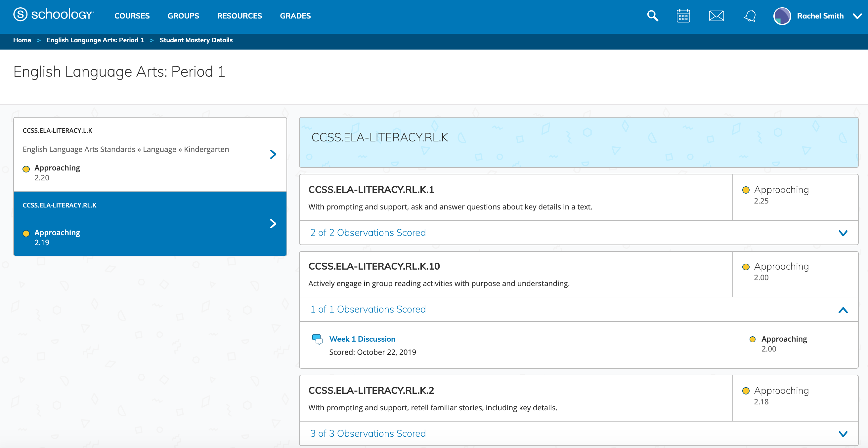Expand observations for RL.K.1 standard
This screenshot has width=868, height=448.
pos(843,233)
